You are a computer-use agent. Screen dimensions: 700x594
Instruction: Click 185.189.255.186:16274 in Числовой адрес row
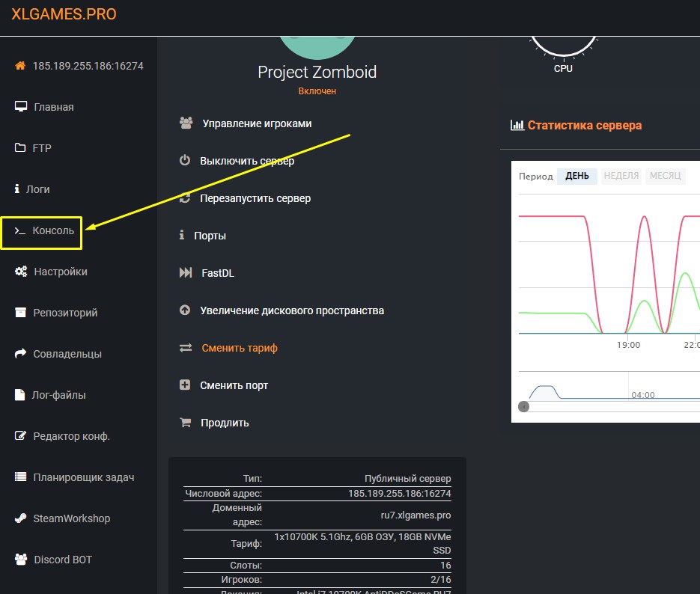400,494
